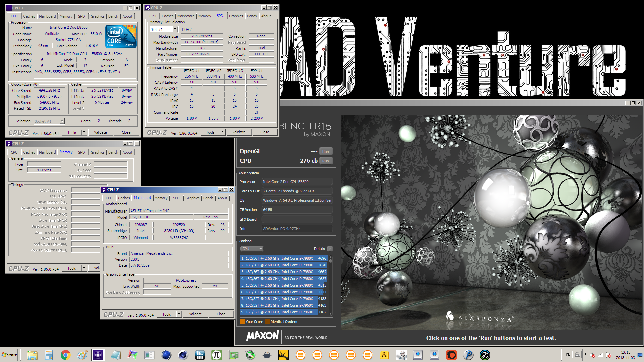The width and height of the screenshot is (644, 362).
Task: Click the PL language indicator
Action: [x=568, y=354]
